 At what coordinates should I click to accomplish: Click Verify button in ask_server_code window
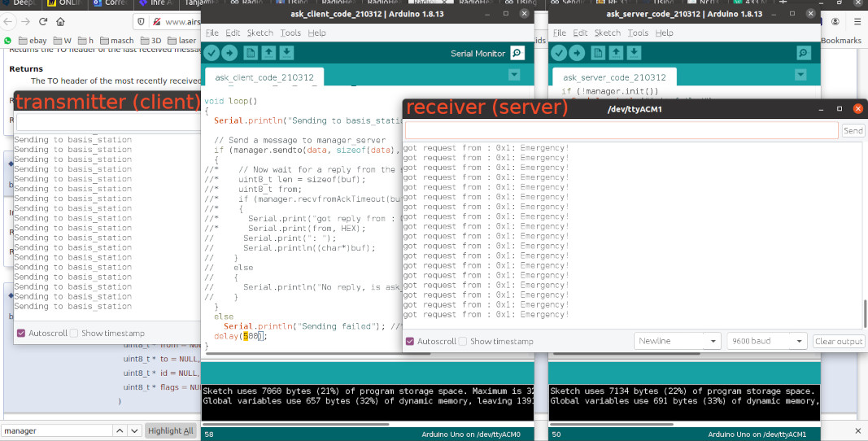(x=559, y=53)
